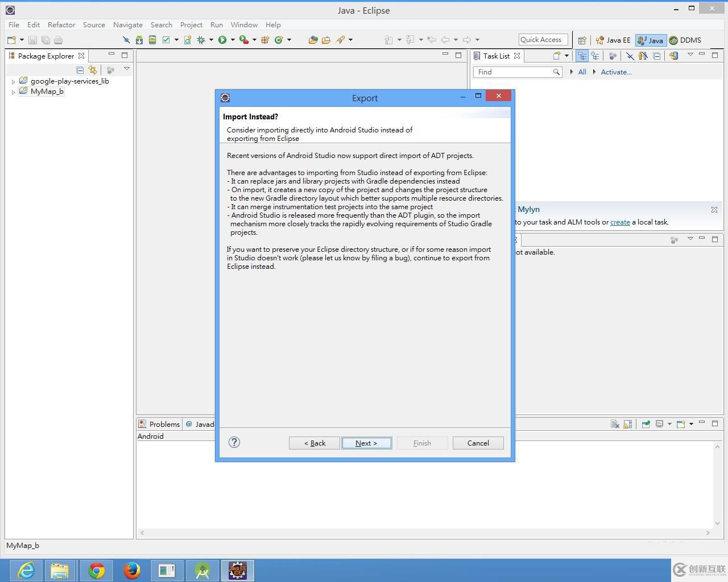Click the Export dialog help question mark
The image size is (728, 582).
click(x=234, y=442)
